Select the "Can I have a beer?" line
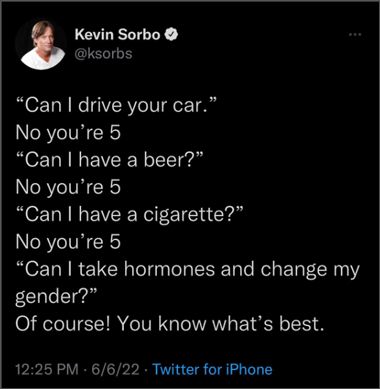The width and height of the screenshot is (380, 389). pyautogui.click(x=110, y=161)
